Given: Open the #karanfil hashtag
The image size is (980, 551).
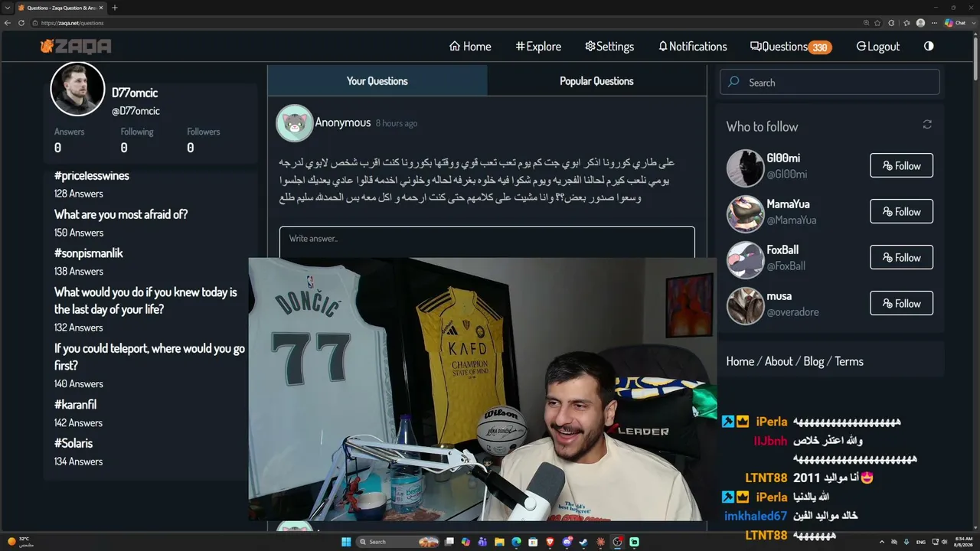Looking at the screenshot, I should (x=75, y=404).
